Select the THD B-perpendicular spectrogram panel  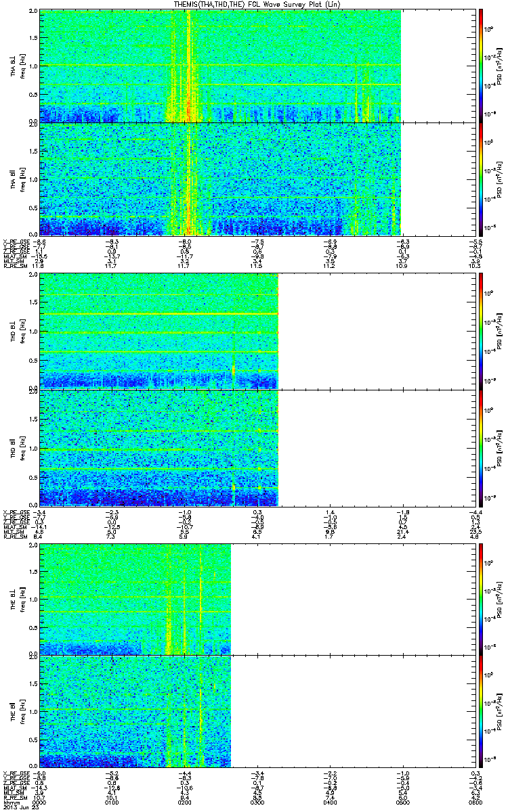[x=256, y=330]
